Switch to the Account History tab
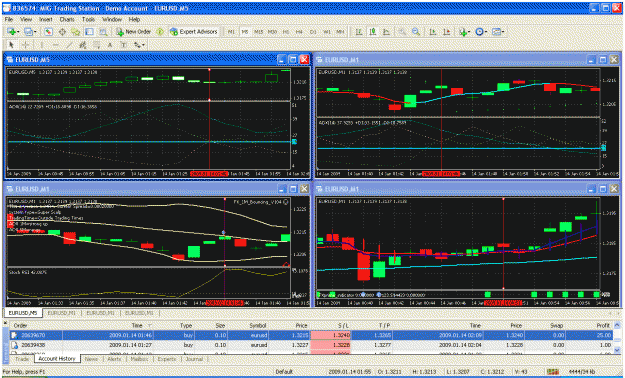 pyautogui.click(x=57, y=358)
